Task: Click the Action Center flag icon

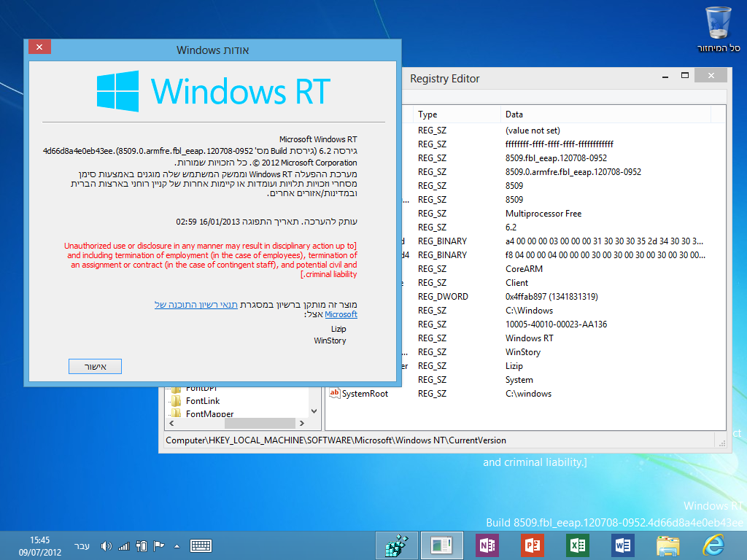Action: [158, 545]
